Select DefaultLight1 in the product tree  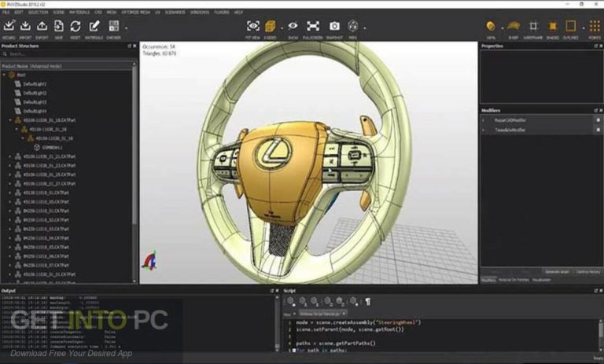(34, 83)
